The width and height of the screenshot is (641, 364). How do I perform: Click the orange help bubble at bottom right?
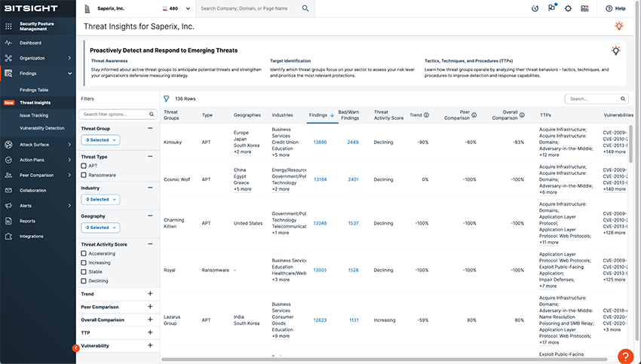pyautogui.click(x=625, y=356)
